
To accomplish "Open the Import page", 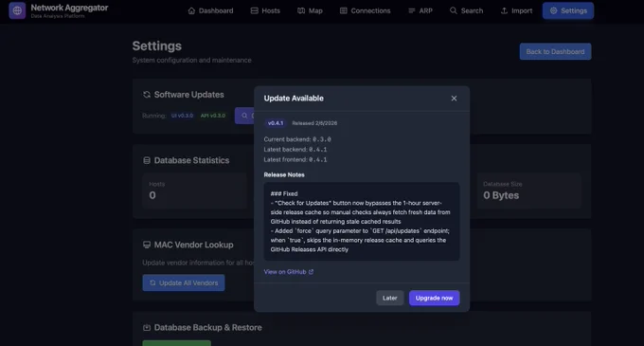I will point(516,10).
